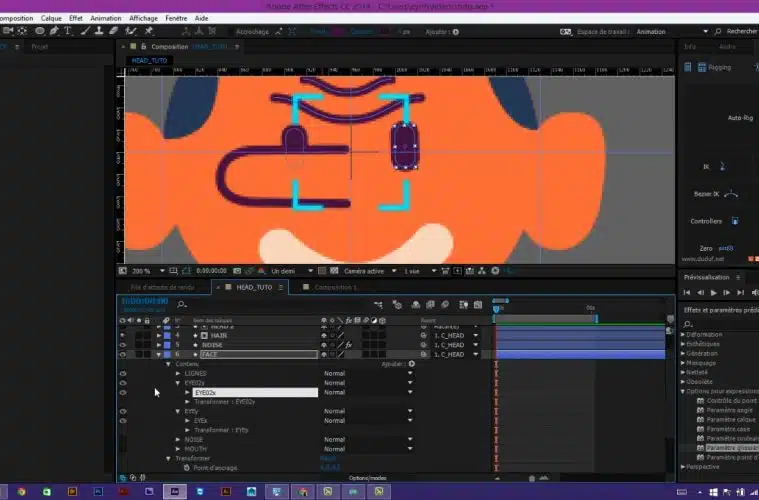Screen dimensions: 759x500
Task: Click the Controllers icon
Action: click(x=735, y=221)
